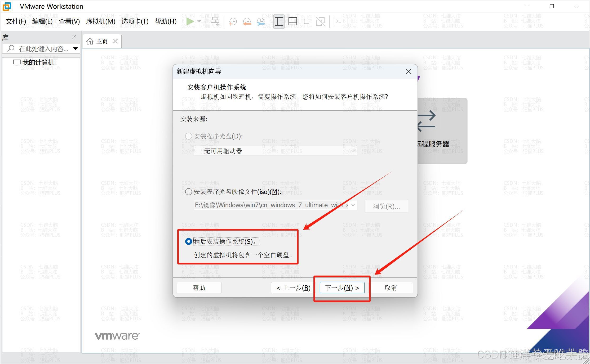Click the 上一步(B) button
This screenshot has width=590, height=364.
pos(293,288)
